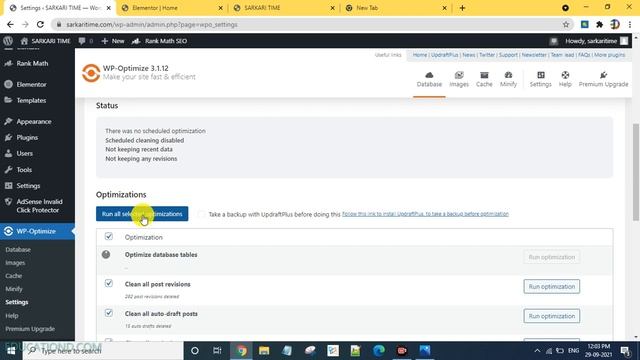Open the WP-Optimize Database tab

click(x=429, y=79)
